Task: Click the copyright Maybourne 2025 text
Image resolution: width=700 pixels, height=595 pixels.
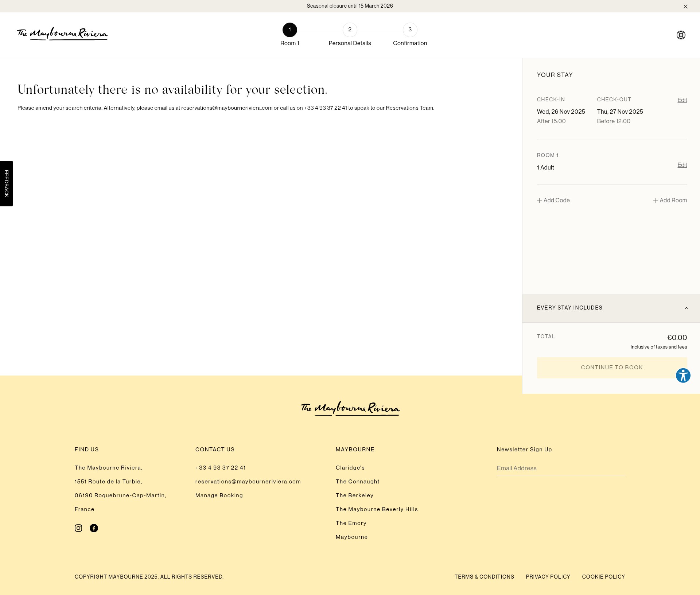Action: pos(149,577)
